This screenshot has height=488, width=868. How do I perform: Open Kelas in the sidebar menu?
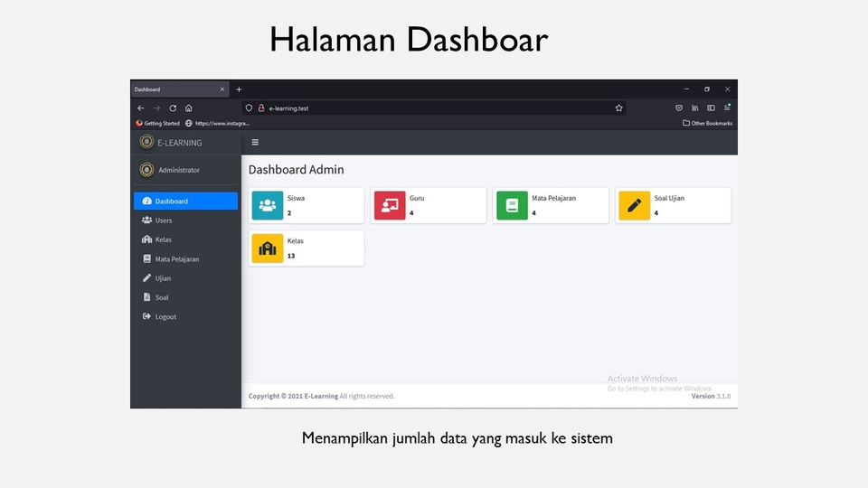[185, 239]
